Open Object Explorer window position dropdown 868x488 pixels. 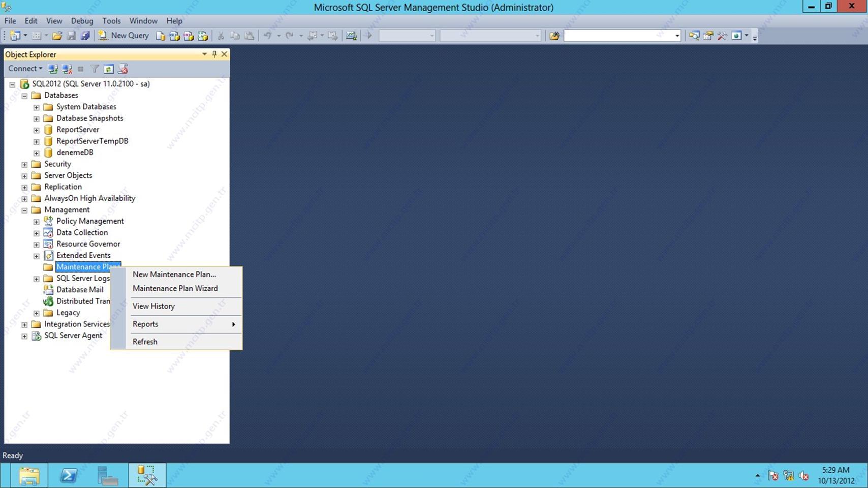click(x=204, y=54)
